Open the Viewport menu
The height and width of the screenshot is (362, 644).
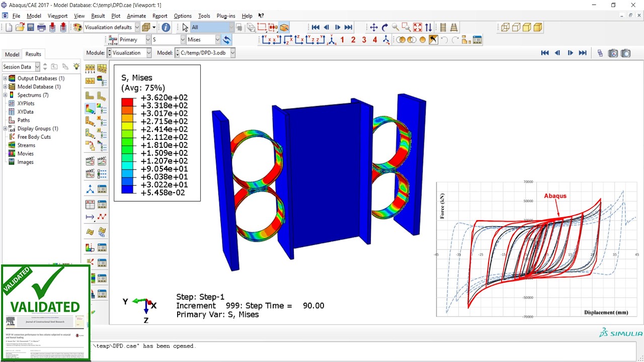click(x=57, y=16)
